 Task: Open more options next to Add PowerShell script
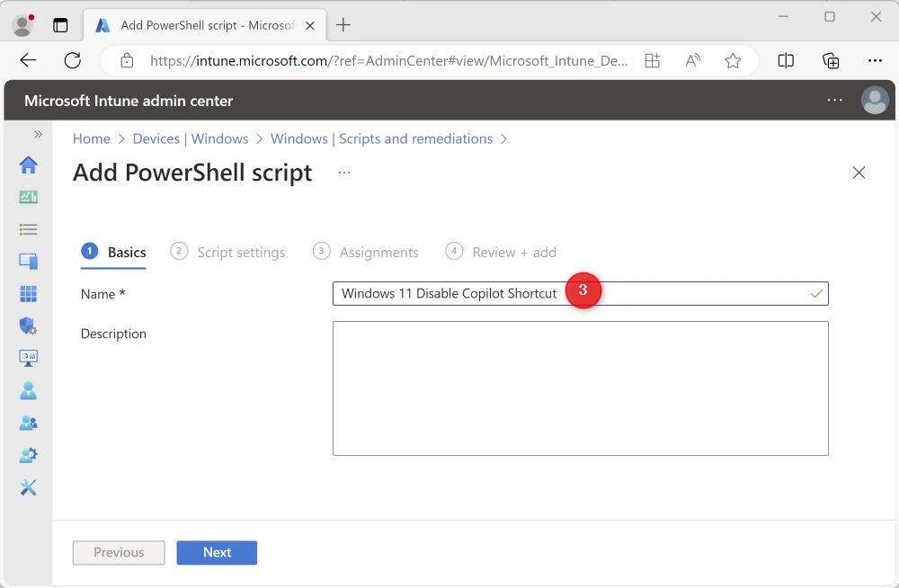pos(344,173)
